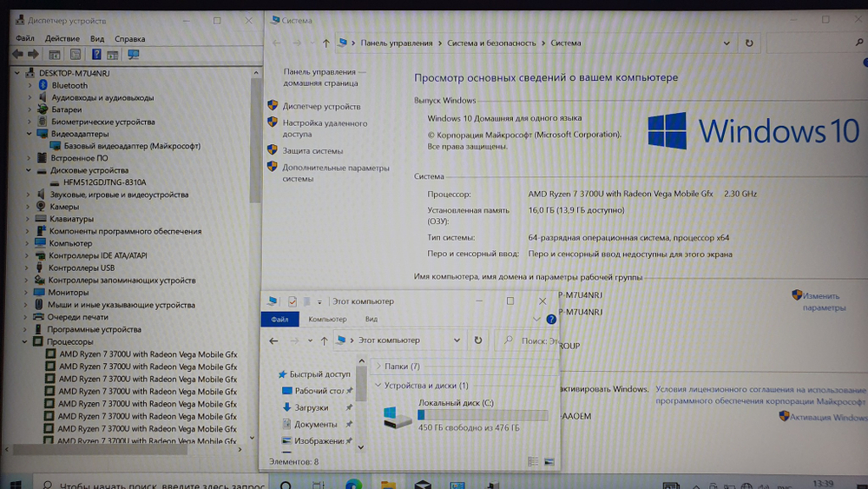Expand the Аудиовходы и аудиовыходы category
Screen dimensions: 868x489
(30, 97)
